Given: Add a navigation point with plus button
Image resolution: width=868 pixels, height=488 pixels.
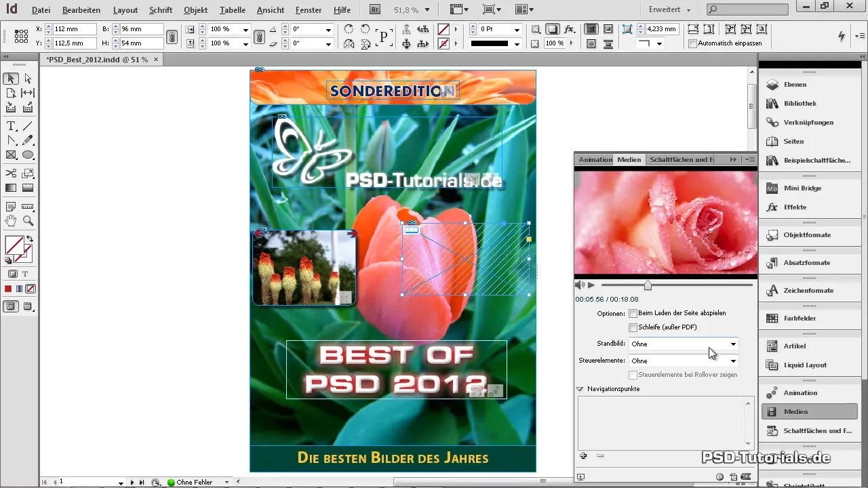Looking at the screenshot, I should pos(583,456).
